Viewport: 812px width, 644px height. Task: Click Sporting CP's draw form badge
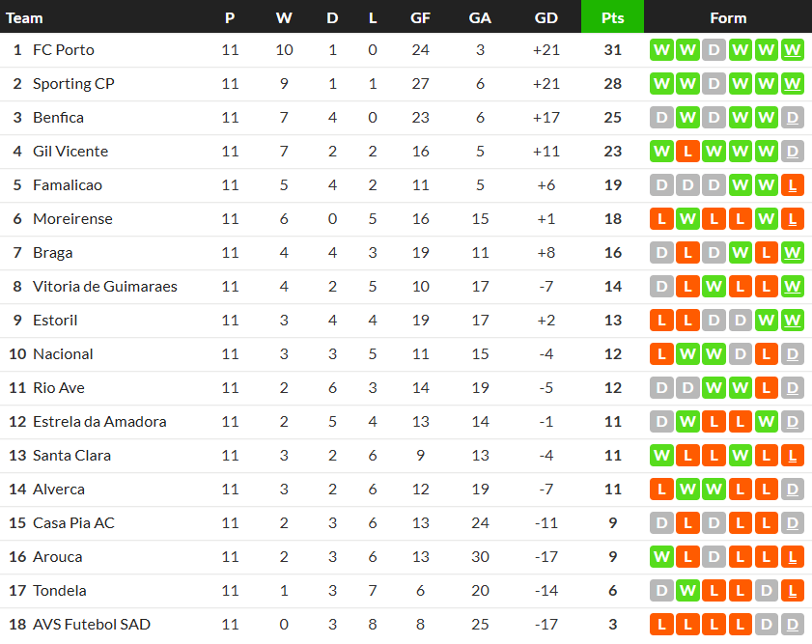coord(714,84)
